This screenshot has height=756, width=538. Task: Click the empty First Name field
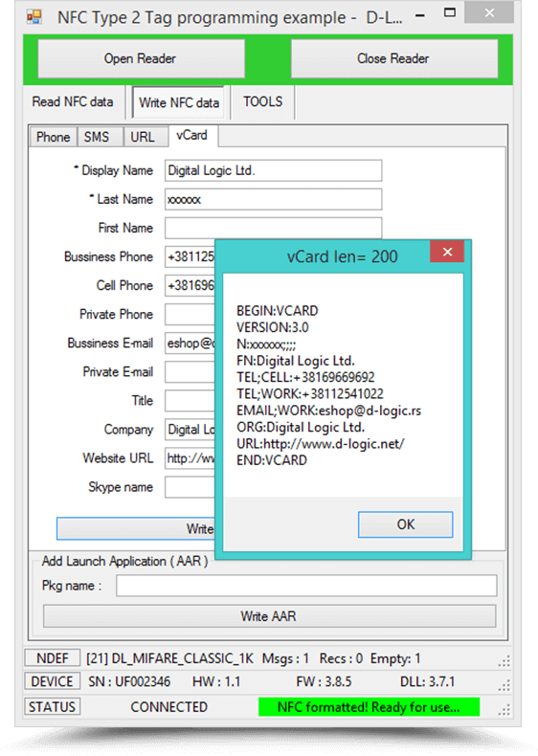click(273, 228)
